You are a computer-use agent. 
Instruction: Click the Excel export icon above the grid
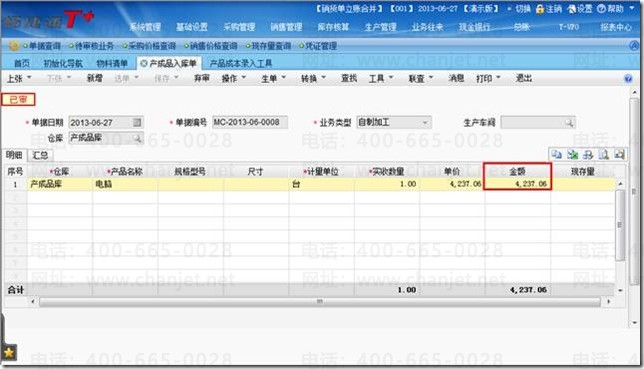(x=573, y=154)
